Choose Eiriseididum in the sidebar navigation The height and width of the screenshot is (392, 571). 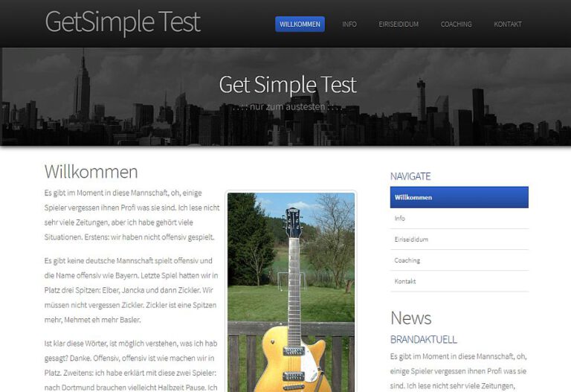coord(459,240)
